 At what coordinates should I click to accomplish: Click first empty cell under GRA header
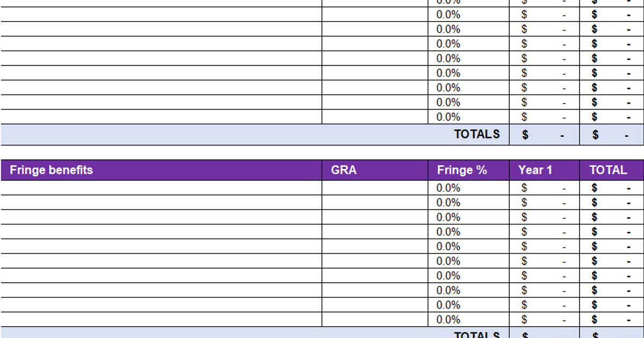(x=375, y=188)
